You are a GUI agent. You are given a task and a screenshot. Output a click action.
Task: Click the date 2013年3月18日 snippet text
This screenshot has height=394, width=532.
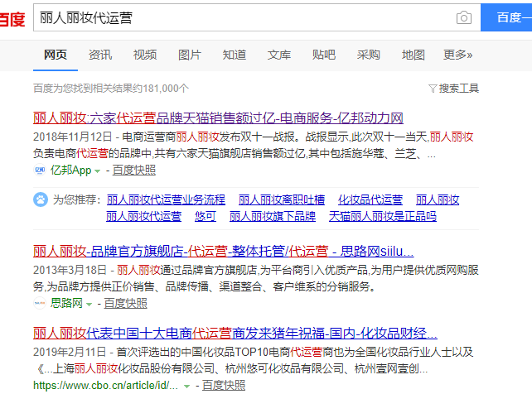click(70, 270)
